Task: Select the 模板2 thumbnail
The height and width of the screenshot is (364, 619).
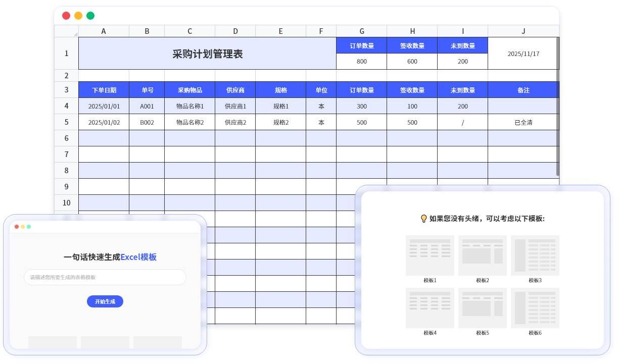Action: pyautogui.click(x=483, y=255)
